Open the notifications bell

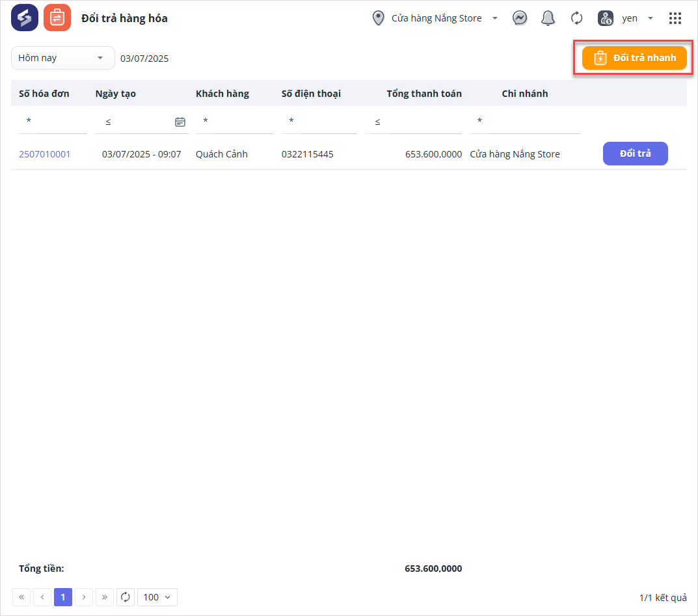[548, 18]
